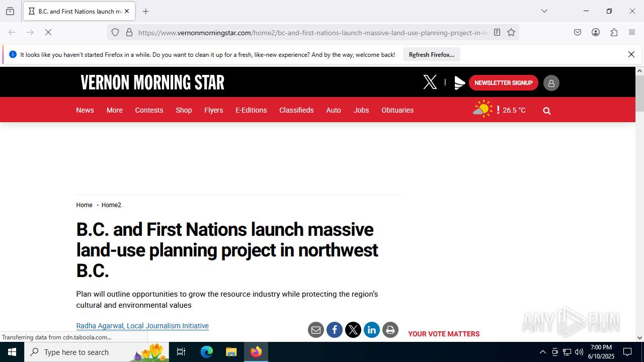Open a new tab with plus button
Image resolution: width=644 pixels, height=362 pixels.
pos(145,11)
